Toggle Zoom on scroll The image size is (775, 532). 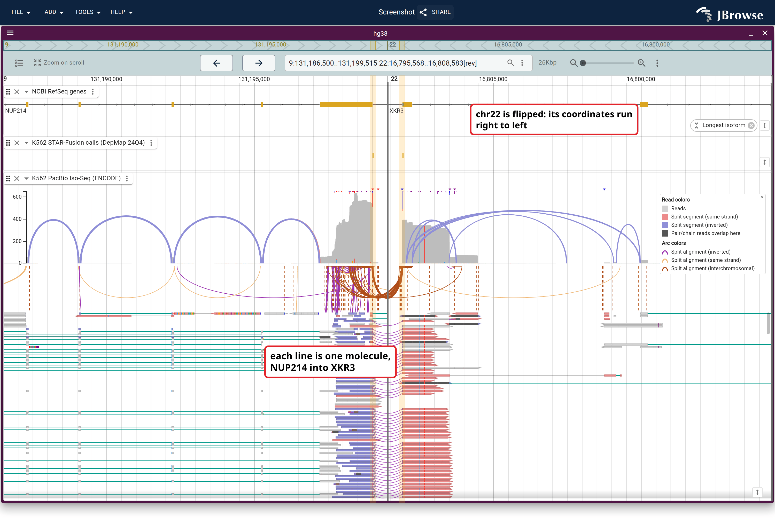tap(59, 63)
